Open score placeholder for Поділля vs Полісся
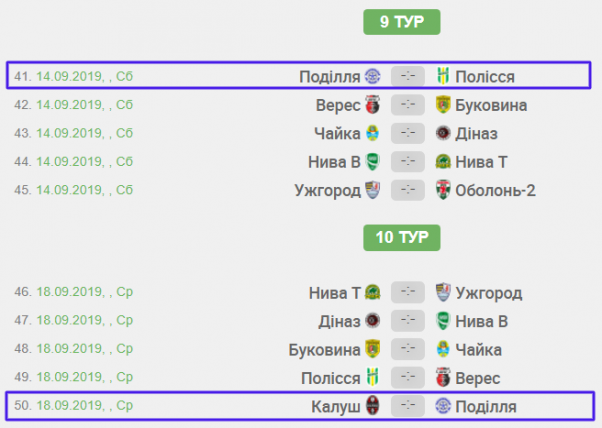 408,77
